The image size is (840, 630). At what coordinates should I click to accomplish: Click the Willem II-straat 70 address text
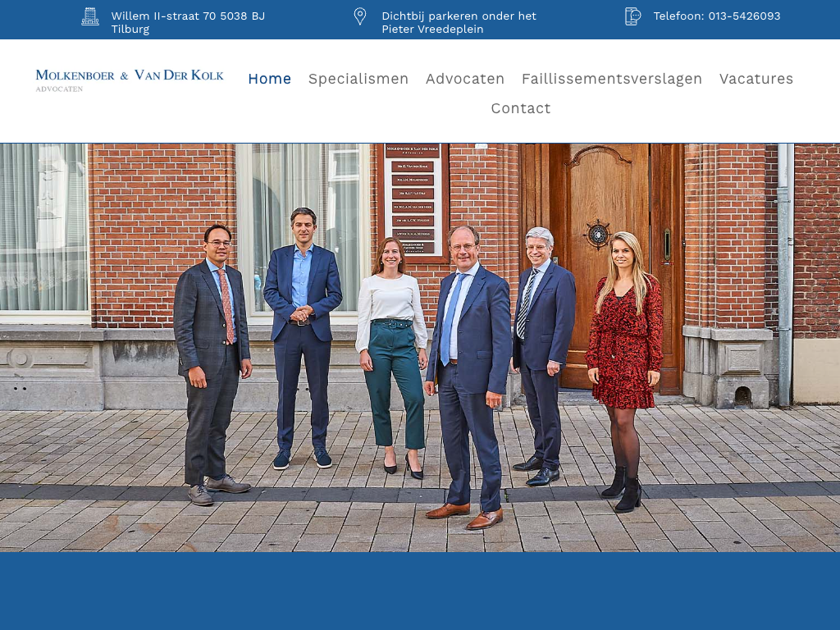188,22
